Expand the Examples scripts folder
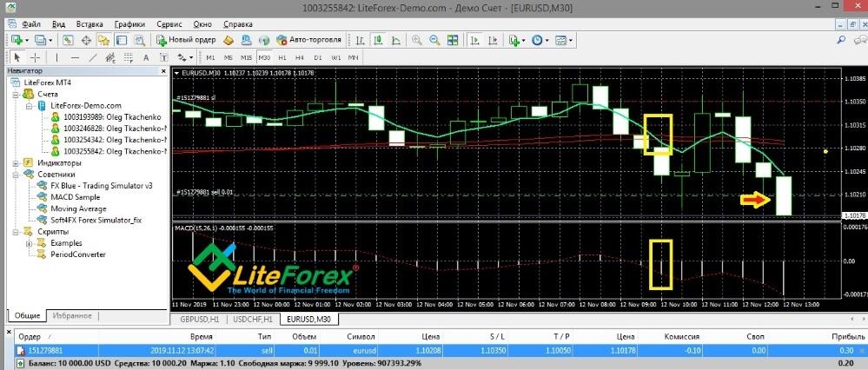 28,243
